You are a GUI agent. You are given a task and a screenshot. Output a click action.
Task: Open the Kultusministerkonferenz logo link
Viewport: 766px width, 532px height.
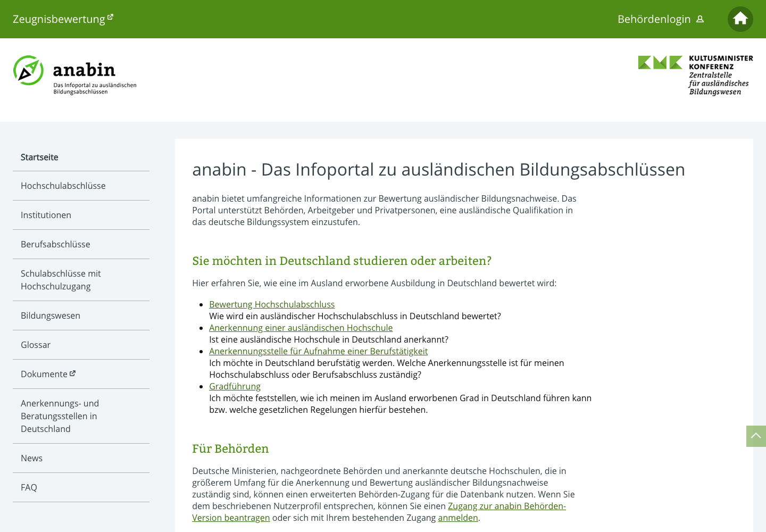(x=695, y=75)
